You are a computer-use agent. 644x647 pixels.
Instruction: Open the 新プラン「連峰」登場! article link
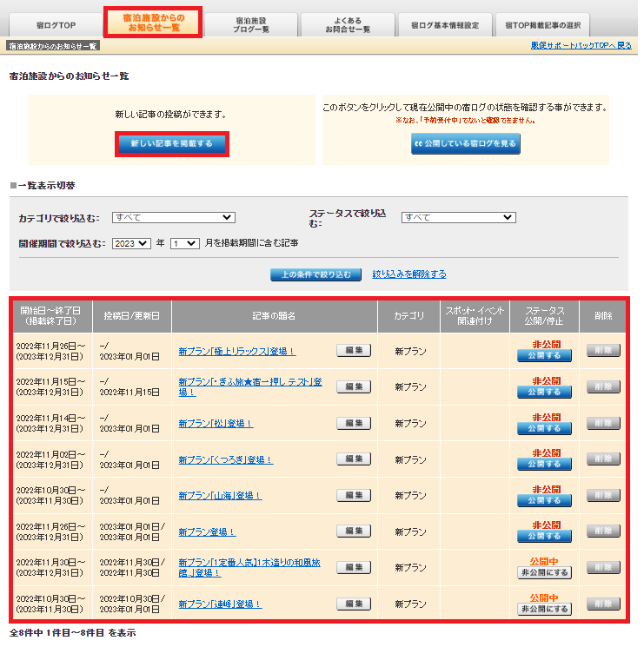[220, 604]
